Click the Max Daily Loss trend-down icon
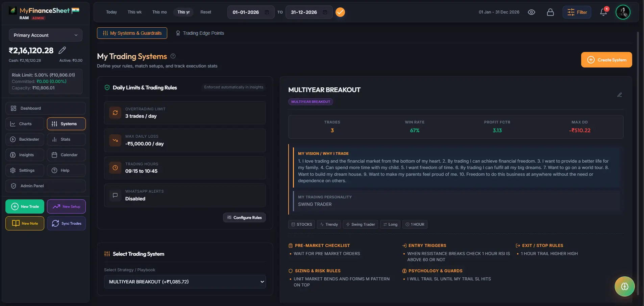Image resolution: width=644 pixels, height=306 pixels. (x=115, y=140)
